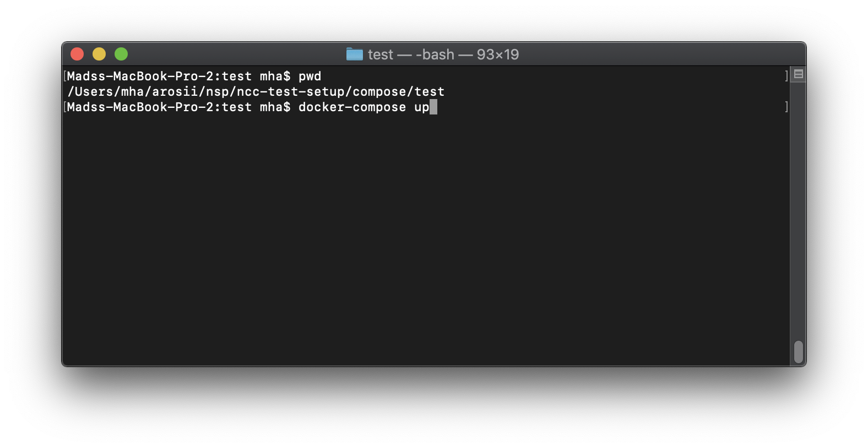Close the Terminal window with red button
Viewport: 868px width, 448px height.
pyautogui.click(x=77, y=54)
